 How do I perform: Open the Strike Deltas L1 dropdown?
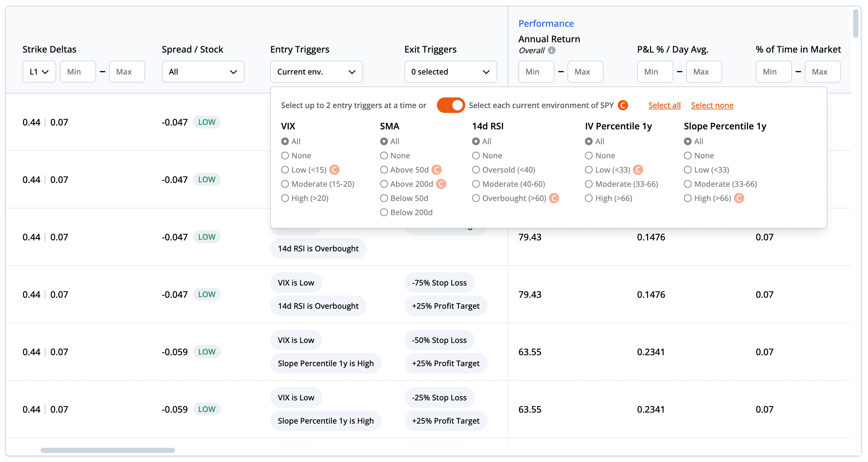pyautogui.click(x=39, y=72)
